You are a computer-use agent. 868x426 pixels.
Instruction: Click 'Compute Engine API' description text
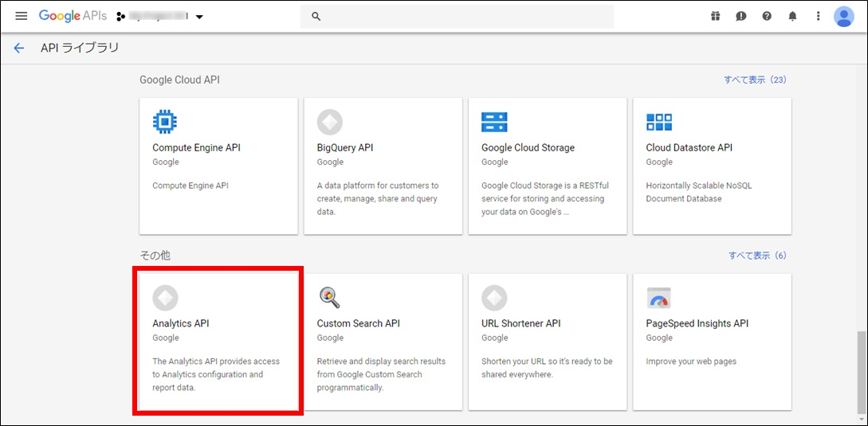pos(190,186)
